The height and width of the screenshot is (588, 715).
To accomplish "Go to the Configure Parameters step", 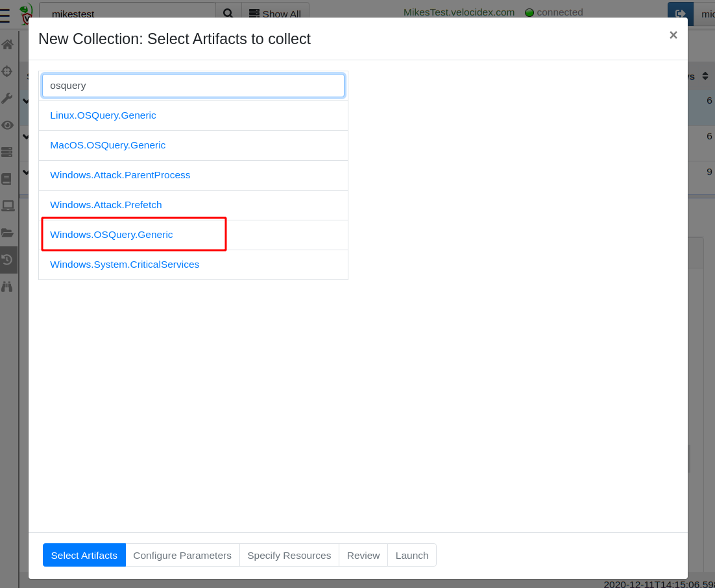I will click(182, 555).
